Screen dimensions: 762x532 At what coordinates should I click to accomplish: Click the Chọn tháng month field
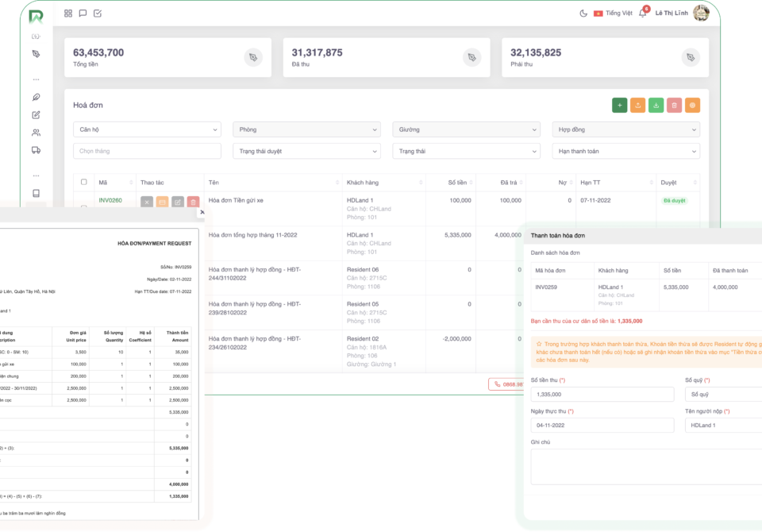(147, 151)
